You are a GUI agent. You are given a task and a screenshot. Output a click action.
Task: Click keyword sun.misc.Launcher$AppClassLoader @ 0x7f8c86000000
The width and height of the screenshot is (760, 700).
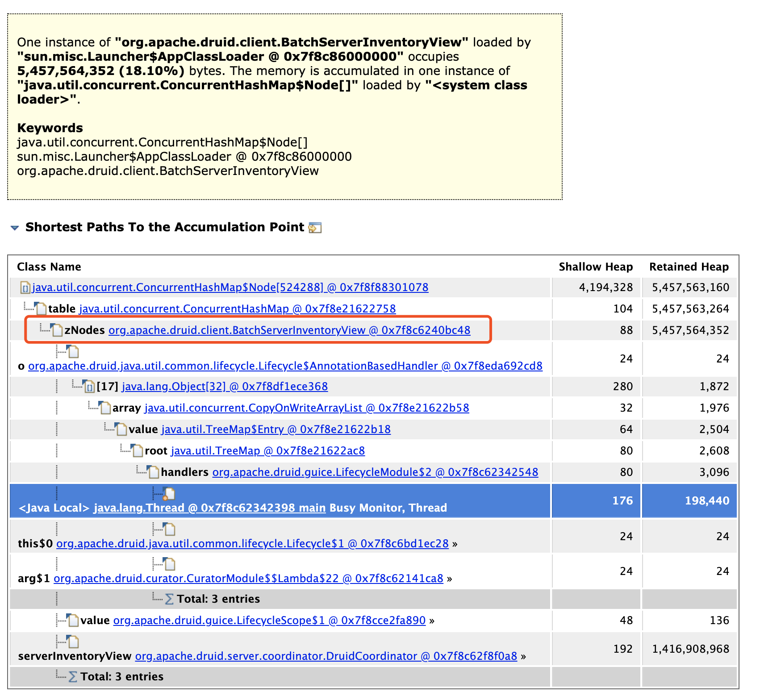click(x=184, y=157)
